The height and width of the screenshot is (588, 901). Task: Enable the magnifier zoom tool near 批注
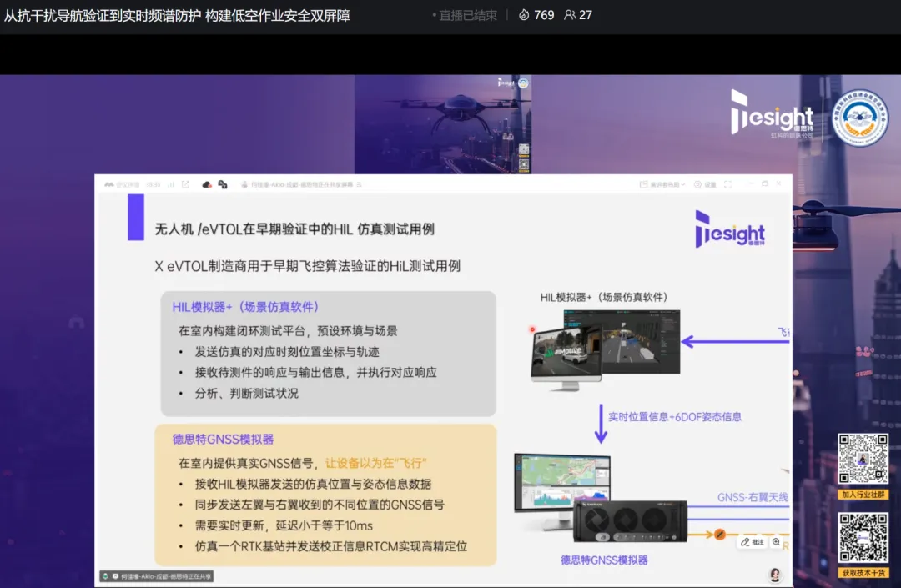tap(776, 541)
